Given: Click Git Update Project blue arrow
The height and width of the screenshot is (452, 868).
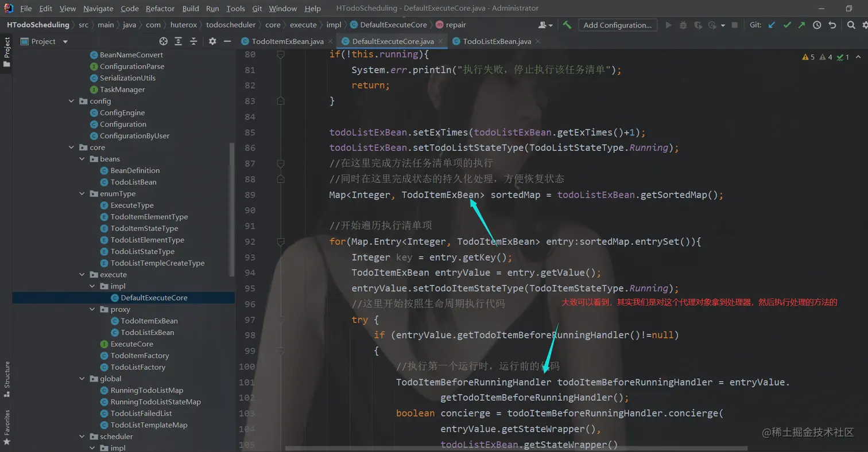Looking at the screenshot, I should (x=772, y=25).
